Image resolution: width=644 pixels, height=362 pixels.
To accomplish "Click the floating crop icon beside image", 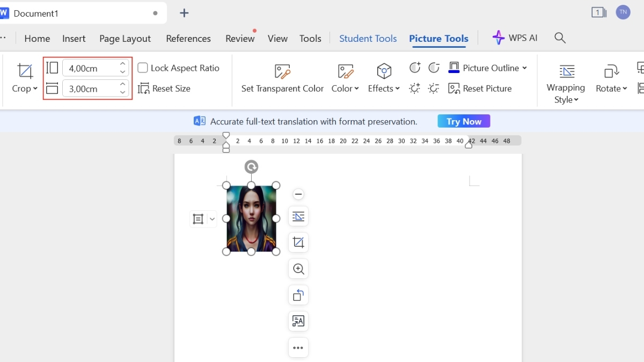I will [x=298, y=242].
